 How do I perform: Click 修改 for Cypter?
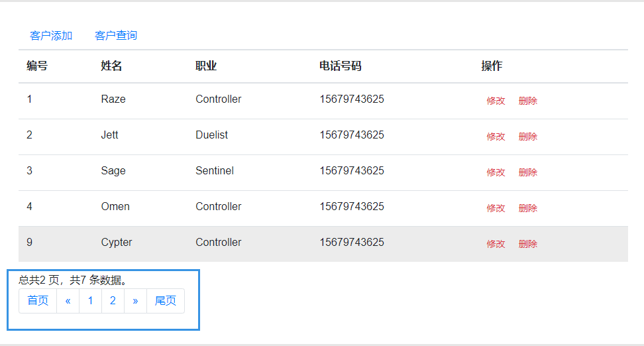coord(496,244)
